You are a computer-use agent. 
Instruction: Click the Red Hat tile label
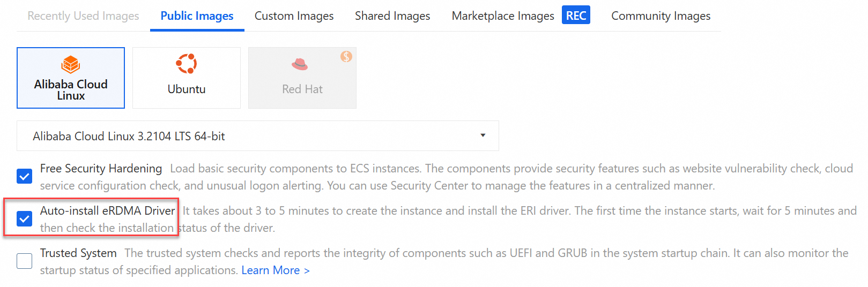tap(302, 89)
